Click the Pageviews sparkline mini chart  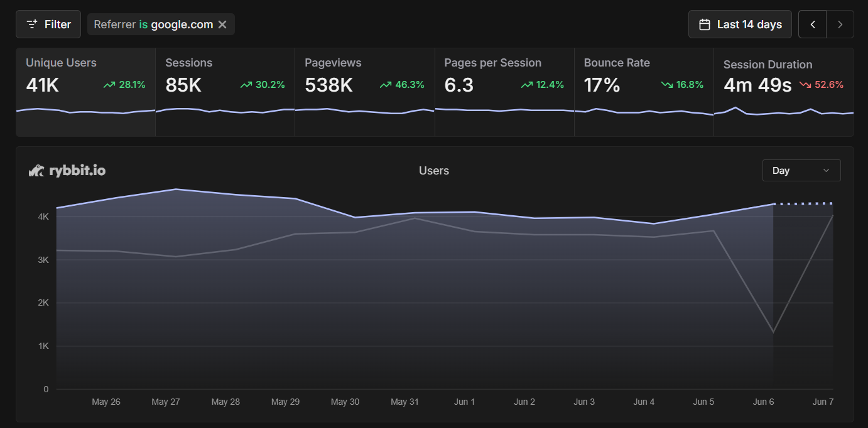click(364, 111)
